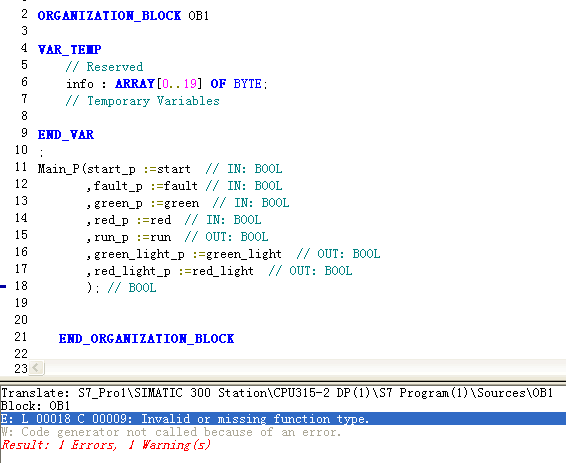
Task: Click the ORGANIZATION_BLOCK keyword on line 2
Action: (x=109, y=16)
